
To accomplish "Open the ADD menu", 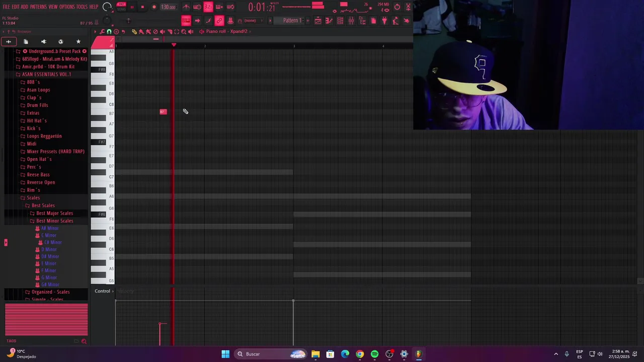I will pos(24,7).
